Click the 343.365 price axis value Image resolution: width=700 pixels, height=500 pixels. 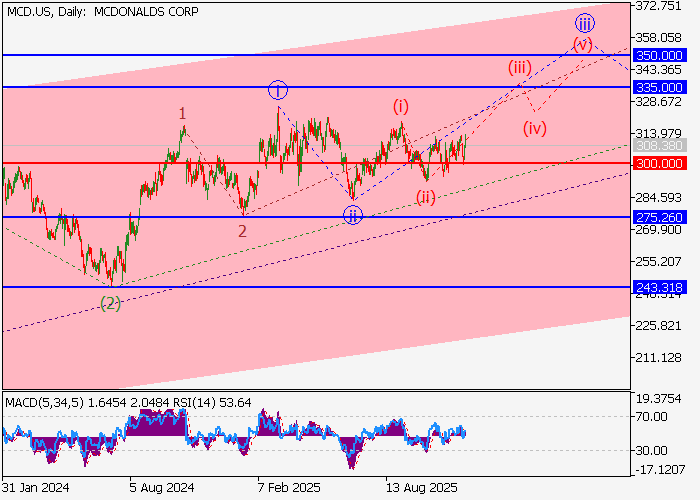658,70
